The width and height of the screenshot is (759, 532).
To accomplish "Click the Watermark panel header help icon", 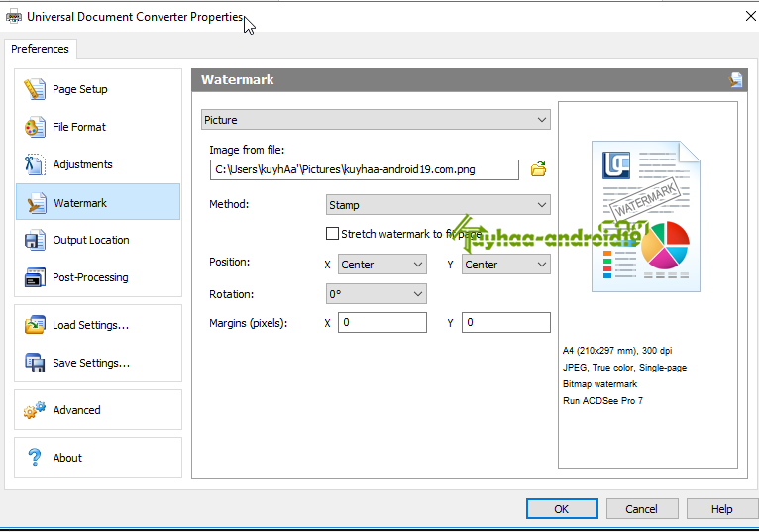I will [x=736, y=80].
